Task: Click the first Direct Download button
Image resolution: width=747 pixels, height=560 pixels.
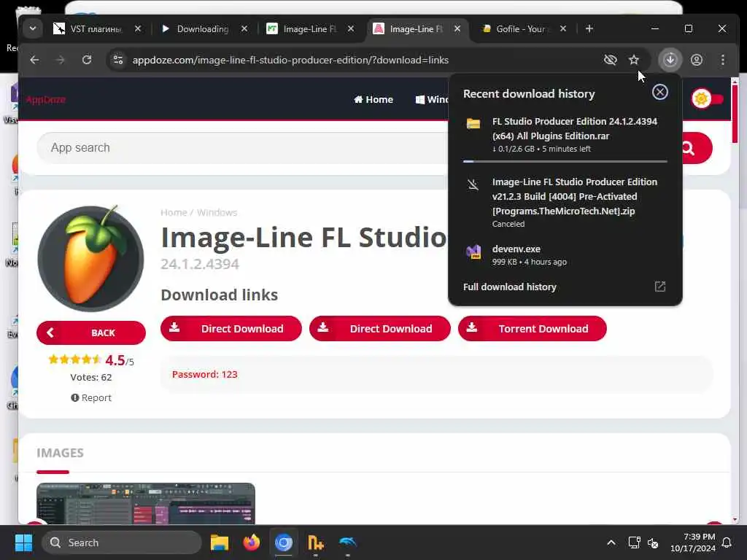Action: (231, 329)
